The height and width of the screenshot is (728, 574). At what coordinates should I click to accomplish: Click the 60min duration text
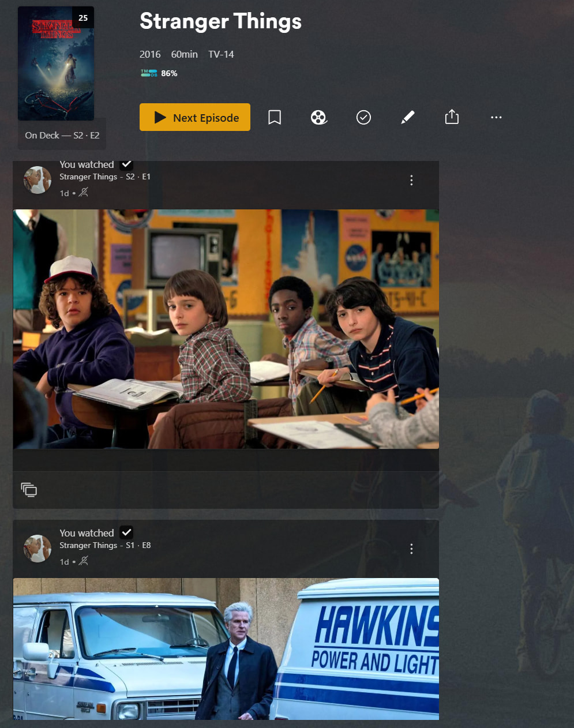pos(185,54)
